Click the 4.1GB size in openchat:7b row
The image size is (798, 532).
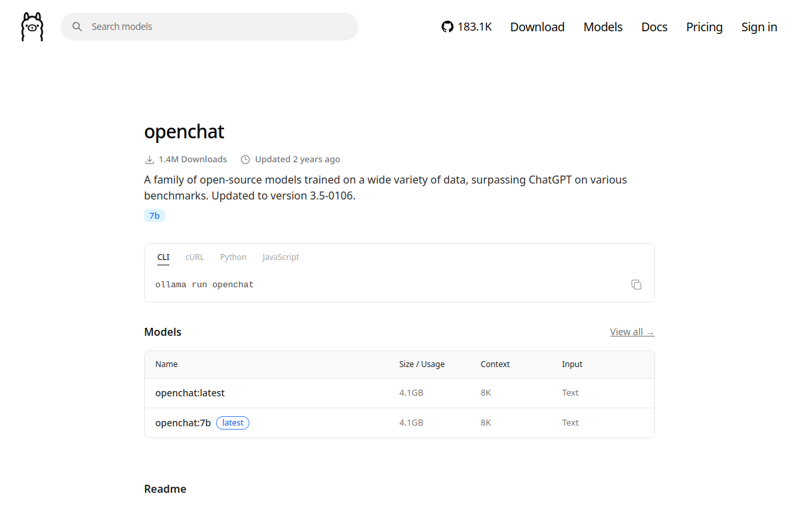click(411, 423)
